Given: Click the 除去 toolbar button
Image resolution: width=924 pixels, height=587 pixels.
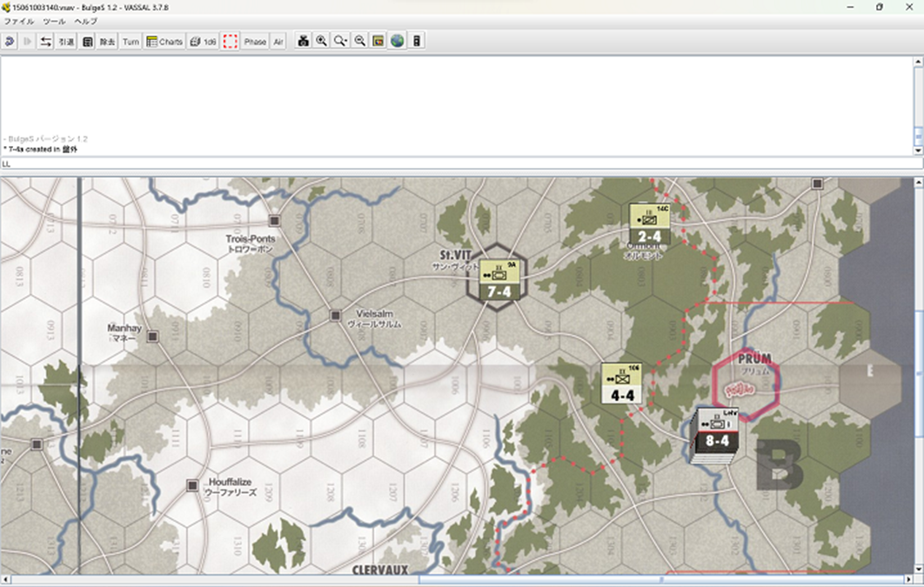Looking at the screenshot, I should coord(107,41).
